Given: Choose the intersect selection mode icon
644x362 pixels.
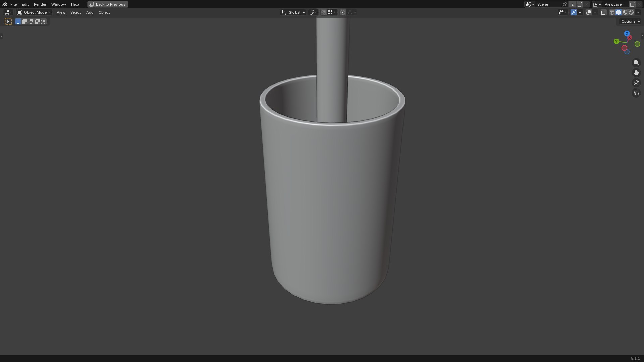Looking at the screenshot, I should click(x=44, y=21).
